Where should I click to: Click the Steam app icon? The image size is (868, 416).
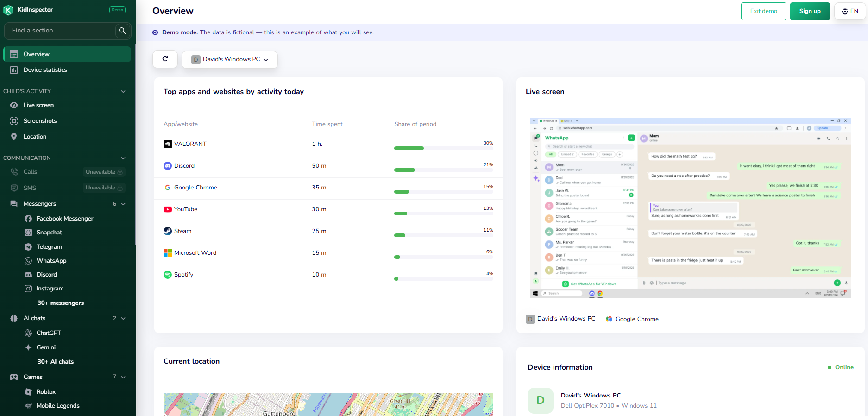(x=168, y=231)
